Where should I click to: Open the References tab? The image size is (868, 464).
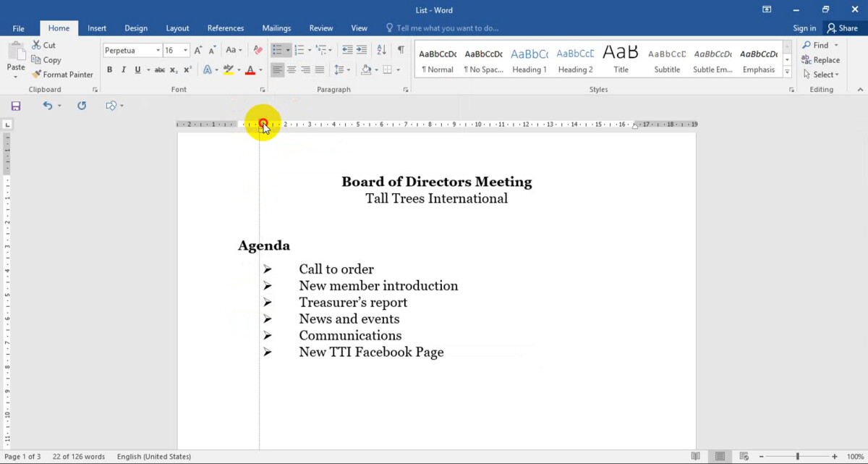pos(226,28)
